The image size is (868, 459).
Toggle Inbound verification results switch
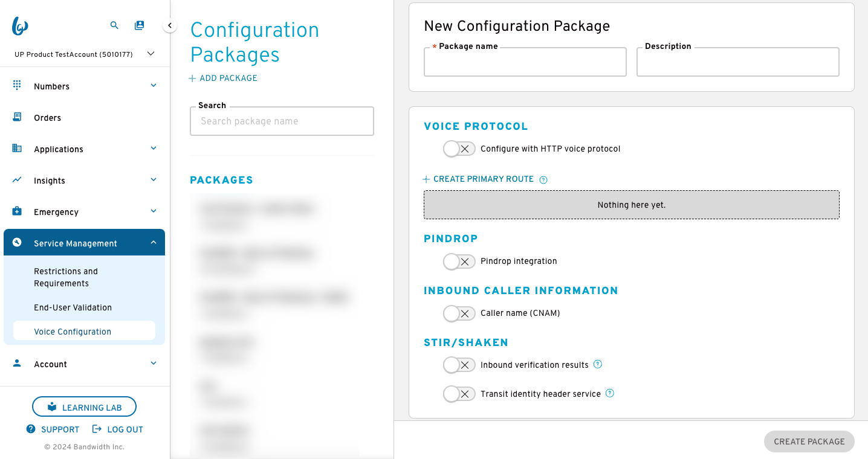click(459, 365)
